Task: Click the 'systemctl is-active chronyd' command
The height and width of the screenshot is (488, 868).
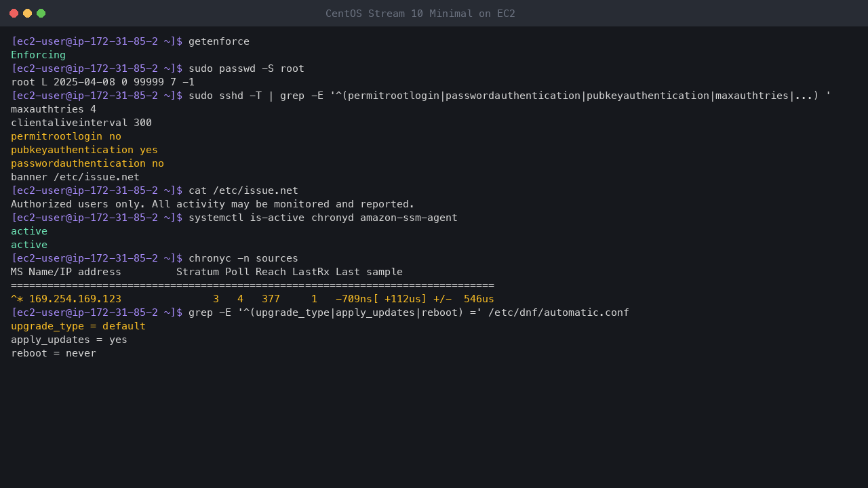Action: click(x=323, y=218)
